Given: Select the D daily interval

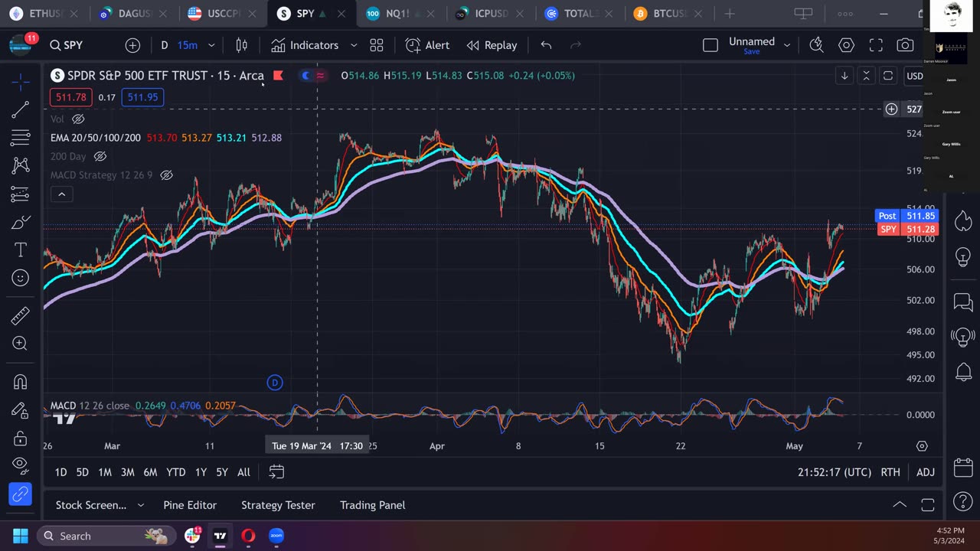Looking at the screenshot, I should click(x=164, y=45).
